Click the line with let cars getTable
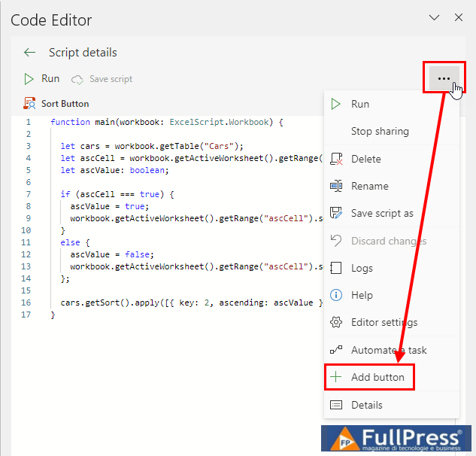The width and height of the screenshot is (476, 456). (x=152, y=146)
